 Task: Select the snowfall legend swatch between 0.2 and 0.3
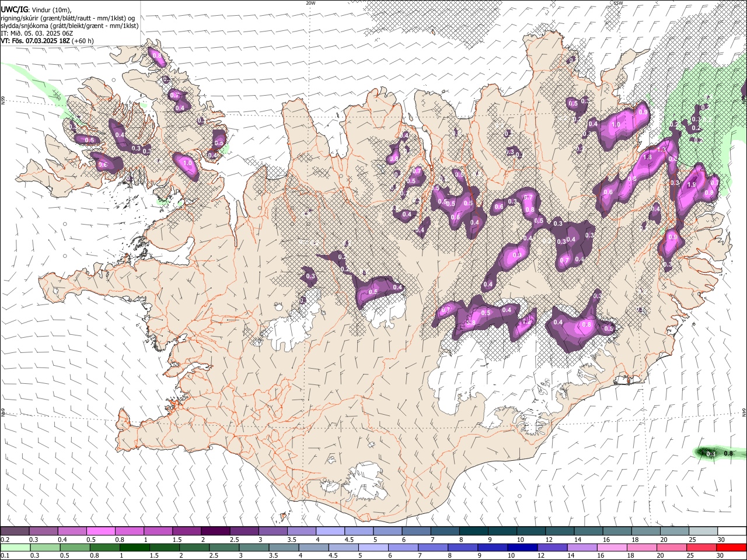point(15,531)
